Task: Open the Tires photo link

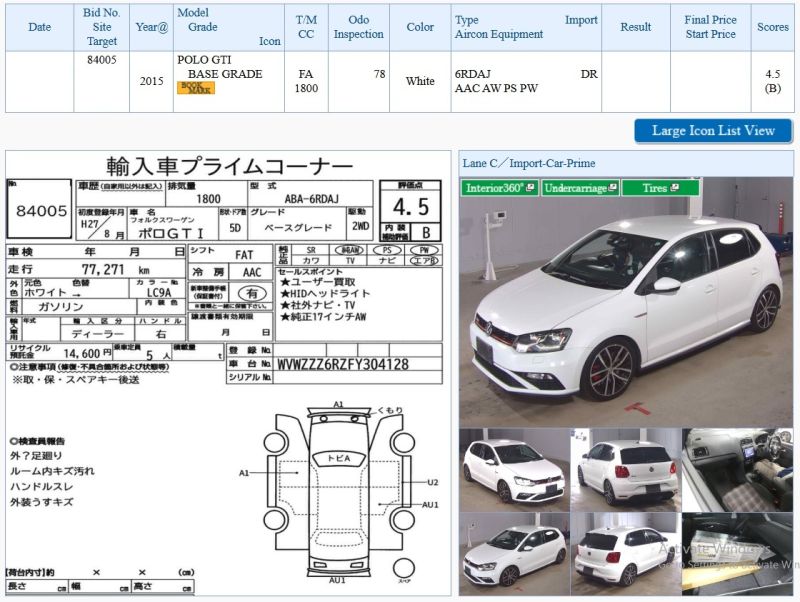Action: (x=660, y=188)
